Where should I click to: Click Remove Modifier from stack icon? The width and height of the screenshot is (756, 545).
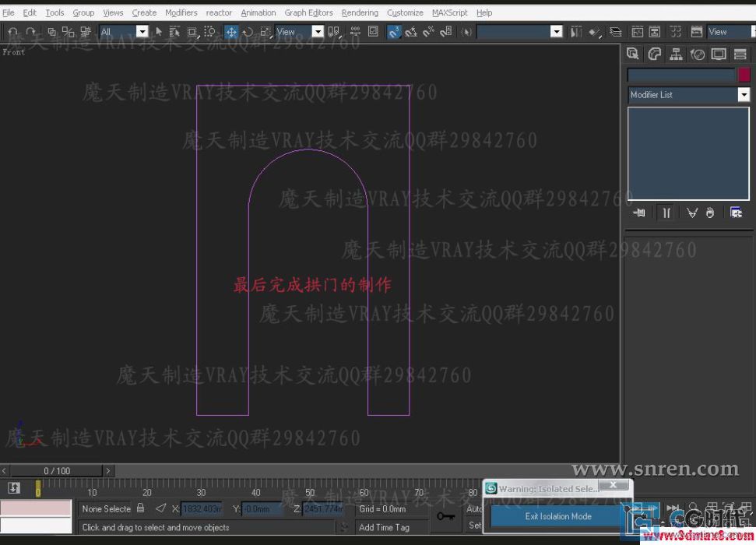click(x=710, y=213)
